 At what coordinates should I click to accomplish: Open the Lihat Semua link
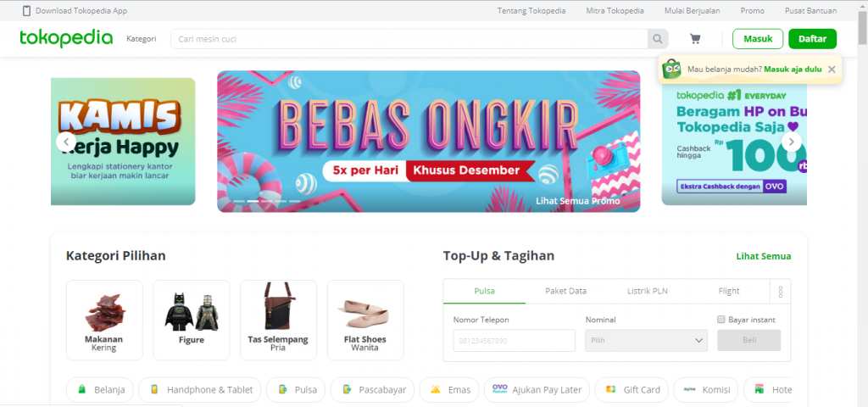764,256
